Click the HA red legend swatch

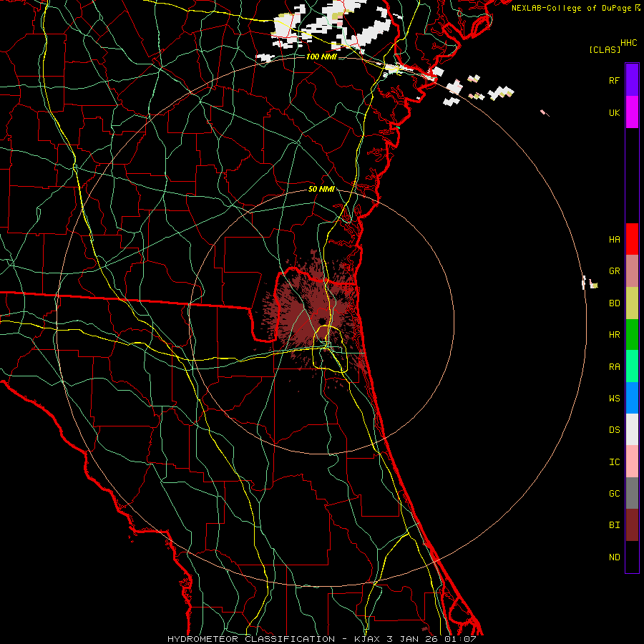(x=632, y=239)
